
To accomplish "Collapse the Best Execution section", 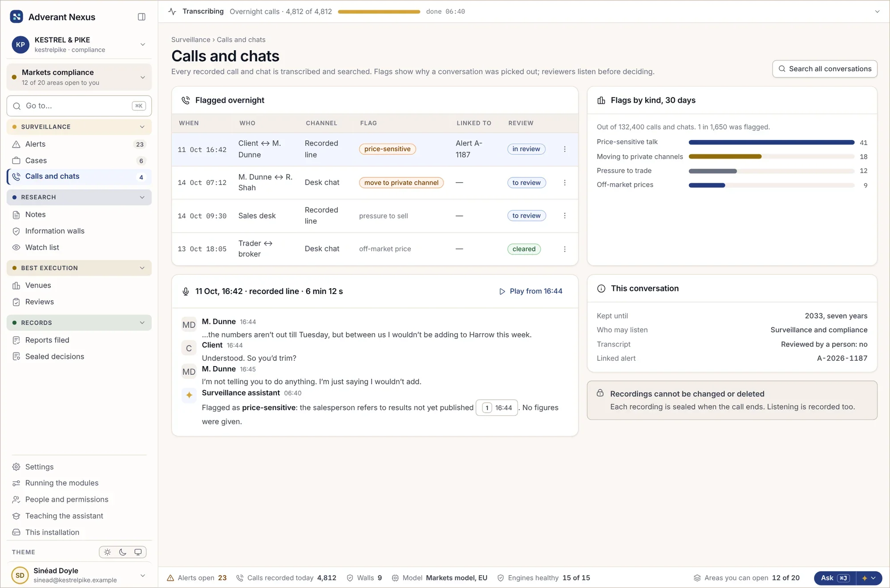I will point(79,268).
